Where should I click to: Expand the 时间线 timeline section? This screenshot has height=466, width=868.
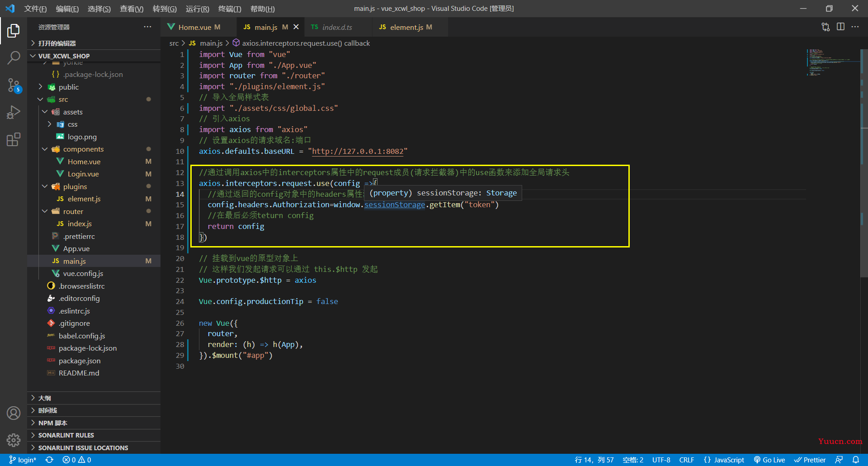pyautogui.click(x=94, y=410)
